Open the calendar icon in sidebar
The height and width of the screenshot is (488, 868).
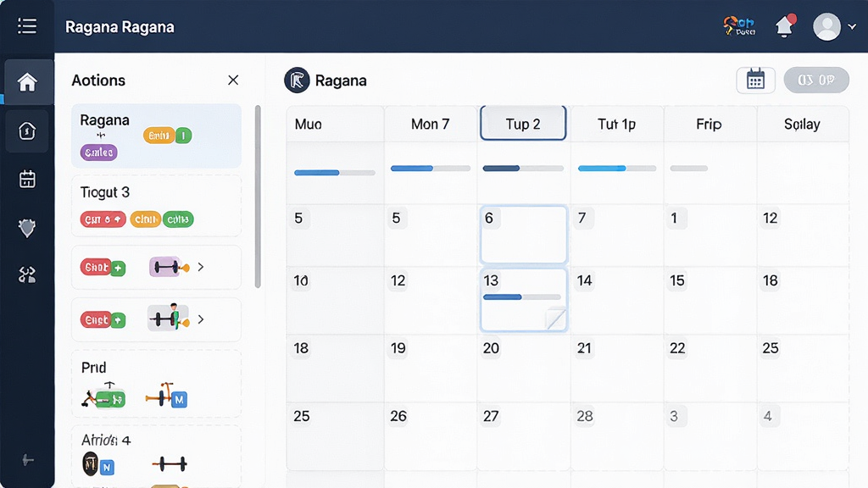point(27,179)
